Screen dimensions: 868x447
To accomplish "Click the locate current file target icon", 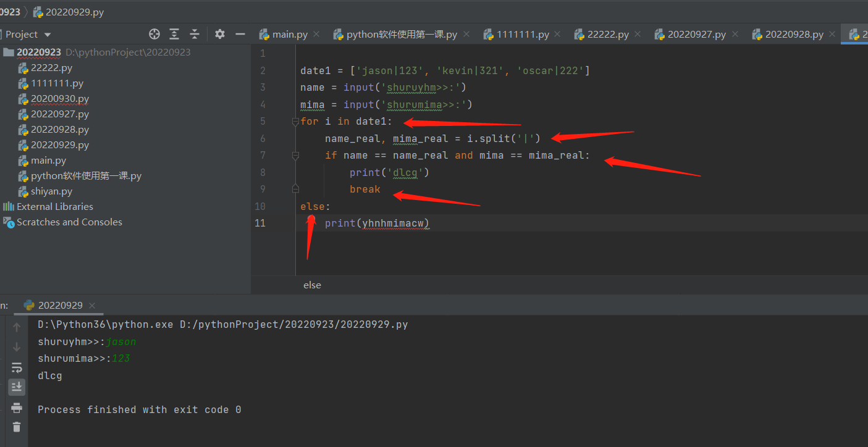I will (x=154, y=34).
